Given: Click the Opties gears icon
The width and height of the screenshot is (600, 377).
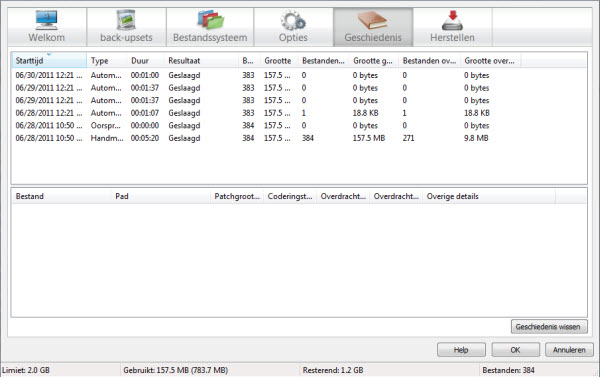Looking at the screenshot, I should [x=293, y=20].
